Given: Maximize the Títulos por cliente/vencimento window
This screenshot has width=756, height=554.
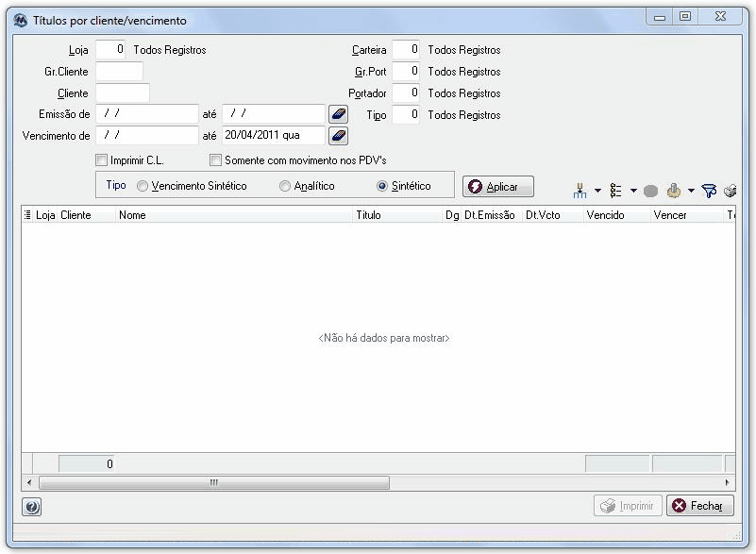Looking at the screenshot, I should point(684,16).
